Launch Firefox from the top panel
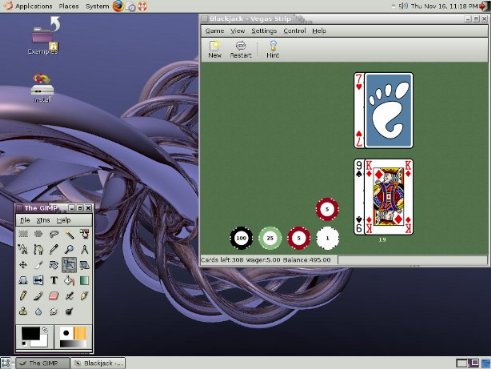This screenshot has width=491, height=369. 118,6
